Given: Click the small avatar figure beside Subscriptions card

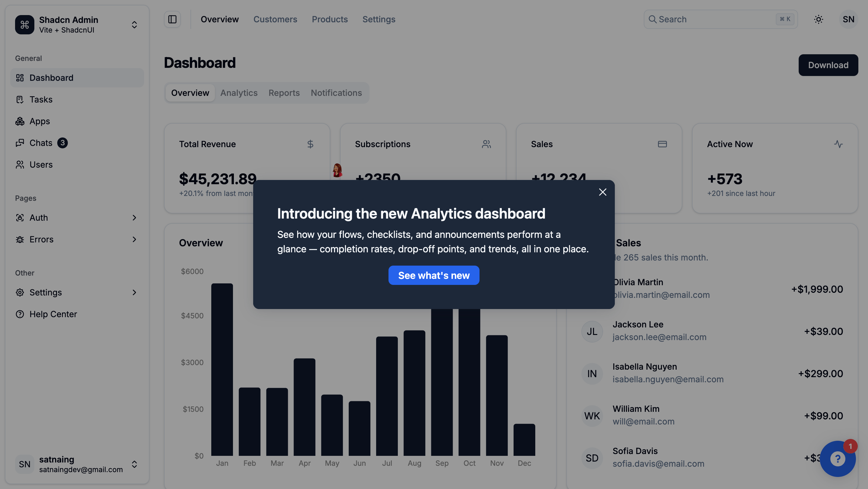Looking at the screenshot, I should click(x=337, y=170).
